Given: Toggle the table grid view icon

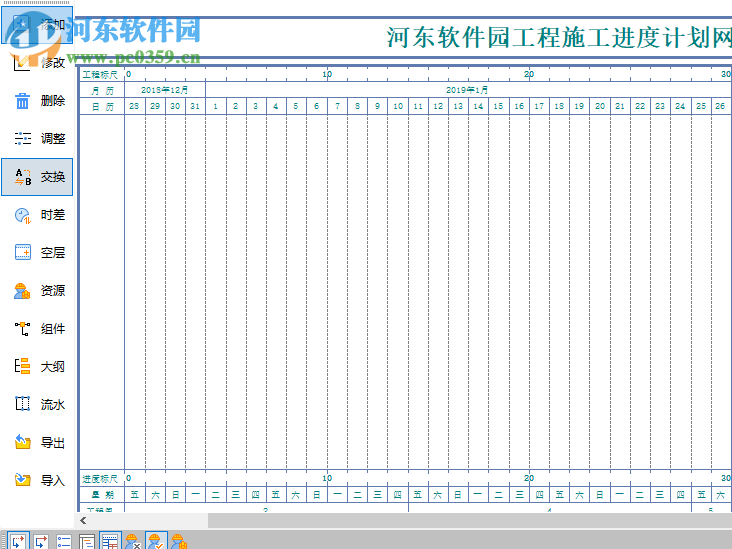Looking at the screenshot, I should coord(110,541).
